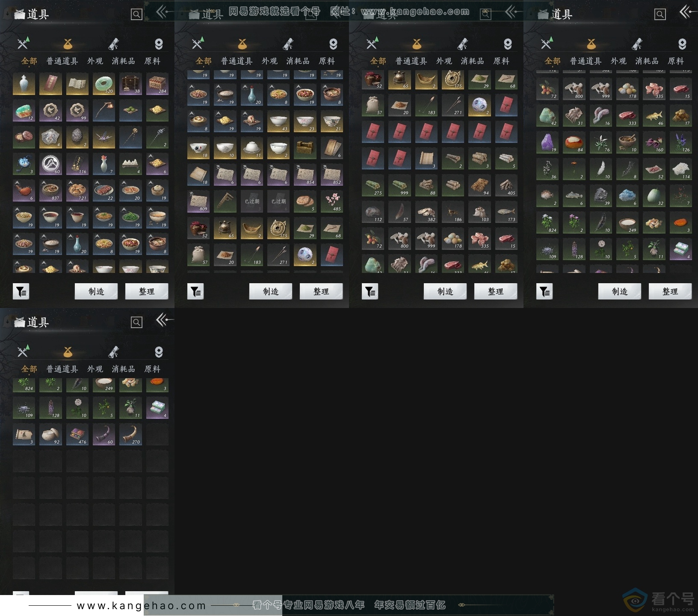
Task: Switch to 原料 tab in the bottom-left panel
Action: (152, 369)
